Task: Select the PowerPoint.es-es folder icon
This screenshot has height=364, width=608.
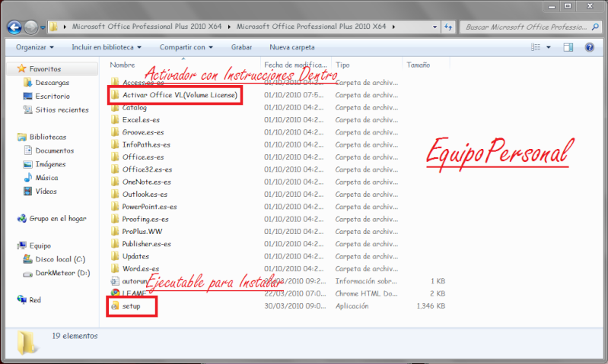Action: (x=115, y=207)
